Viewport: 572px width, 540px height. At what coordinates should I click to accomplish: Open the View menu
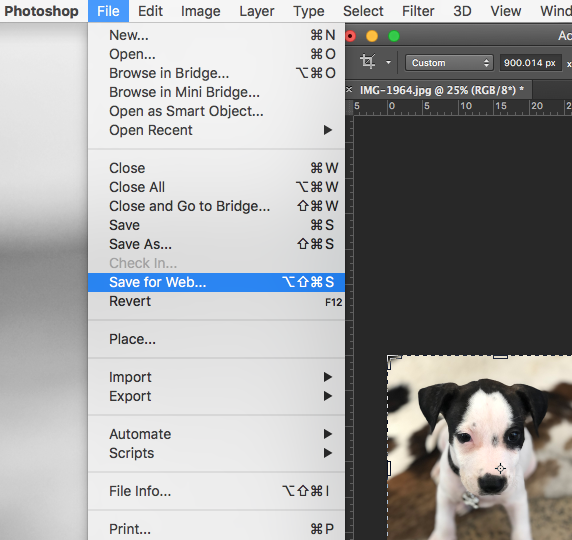[506, 11]
